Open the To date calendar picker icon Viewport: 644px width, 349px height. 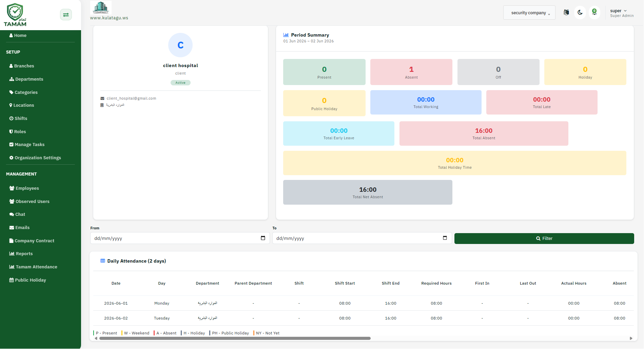point(445,238)
